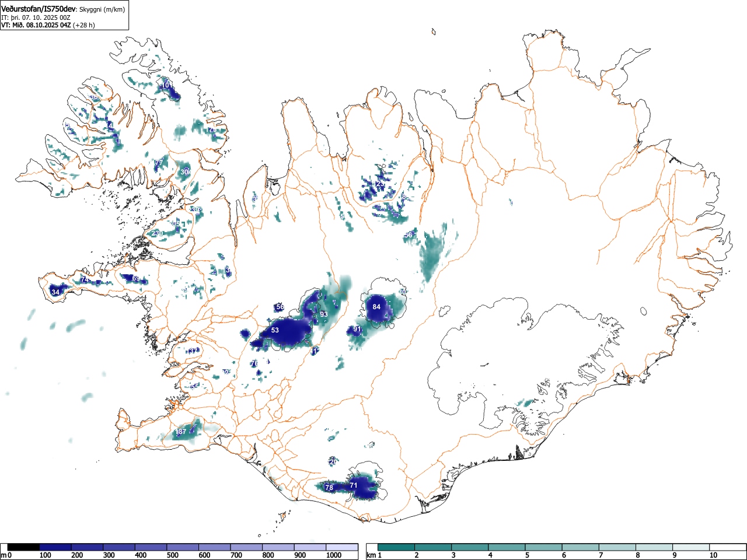The image size is (747, 560).
Task: Click the 93 visibility value on the map
Action: pyautogui.click(x=323, y=314)
